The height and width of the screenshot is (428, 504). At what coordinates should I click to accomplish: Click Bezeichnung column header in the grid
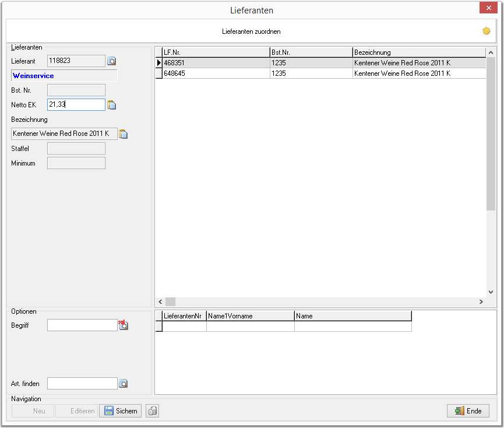click(x=419, y=52)
